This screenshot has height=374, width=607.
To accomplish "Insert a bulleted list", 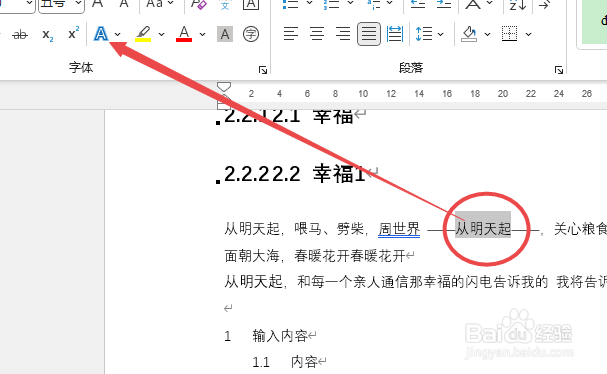I will (x=291, y=4).
